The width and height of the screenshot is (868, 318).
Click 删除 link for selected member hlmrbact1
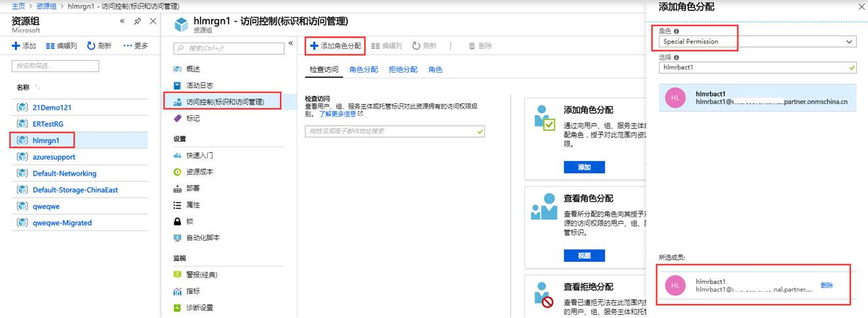click(827, 285)
